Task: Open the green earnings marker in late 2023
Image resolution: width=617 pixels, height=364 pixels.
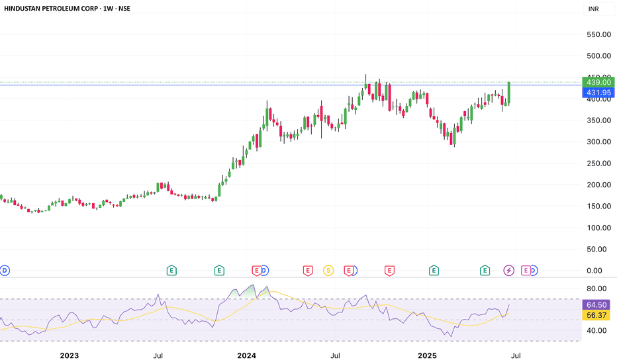Action: tap(219, 270)
